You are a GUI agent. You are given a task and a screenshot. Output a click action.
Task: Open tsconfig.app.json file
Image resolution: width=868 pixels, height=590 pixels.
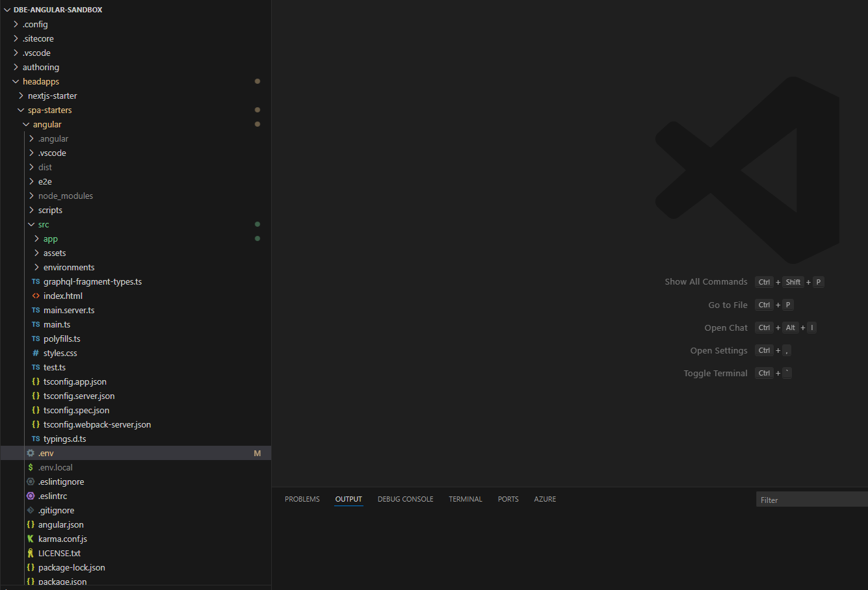[75, 381]
